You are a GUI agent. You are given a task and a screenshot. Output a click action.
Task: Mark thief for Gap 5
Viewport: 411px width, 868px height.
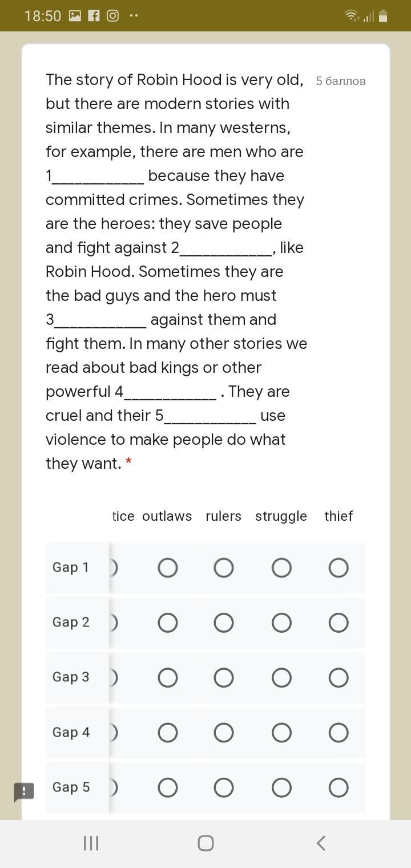[339, 787]
